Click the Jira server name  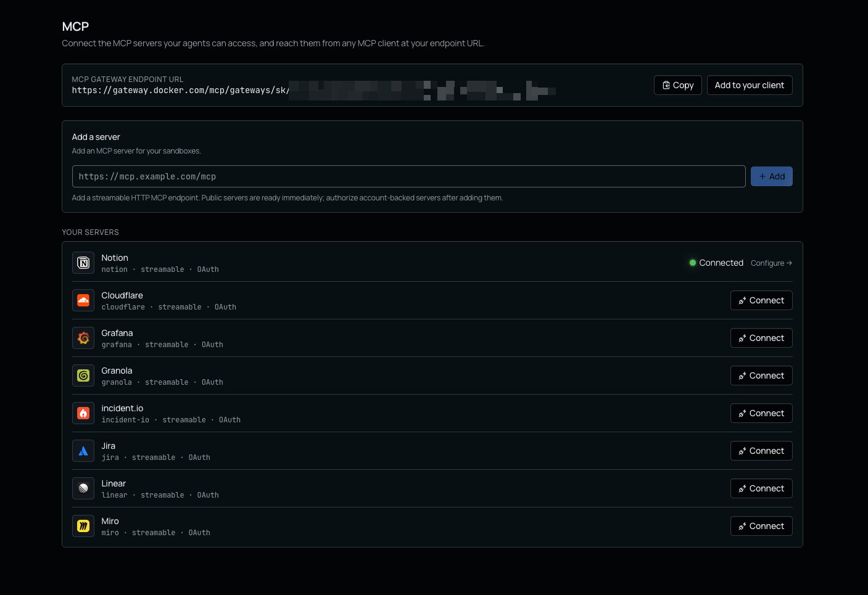[109, 446]
